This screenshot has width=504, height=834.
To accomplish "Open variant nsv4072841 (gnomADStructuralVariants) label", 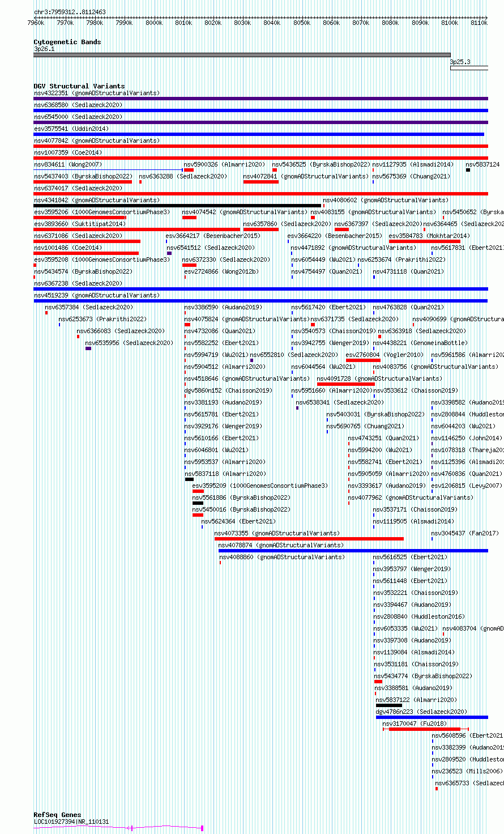I will click(x=306, y=176).
